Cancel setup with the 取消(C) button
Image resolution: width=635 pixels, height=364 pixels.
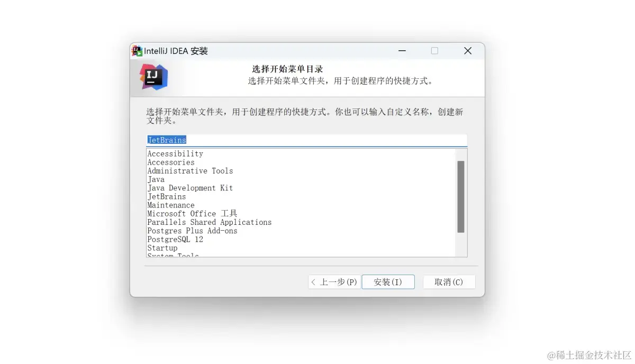pos(449,282)
